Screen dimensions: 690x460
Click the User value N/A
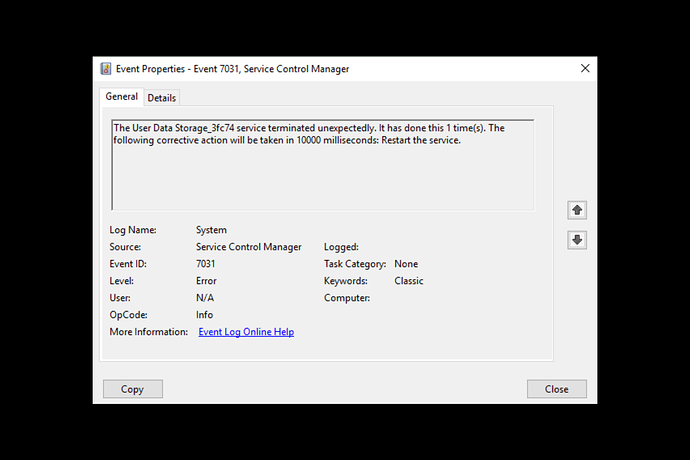[x=205, y=298]
